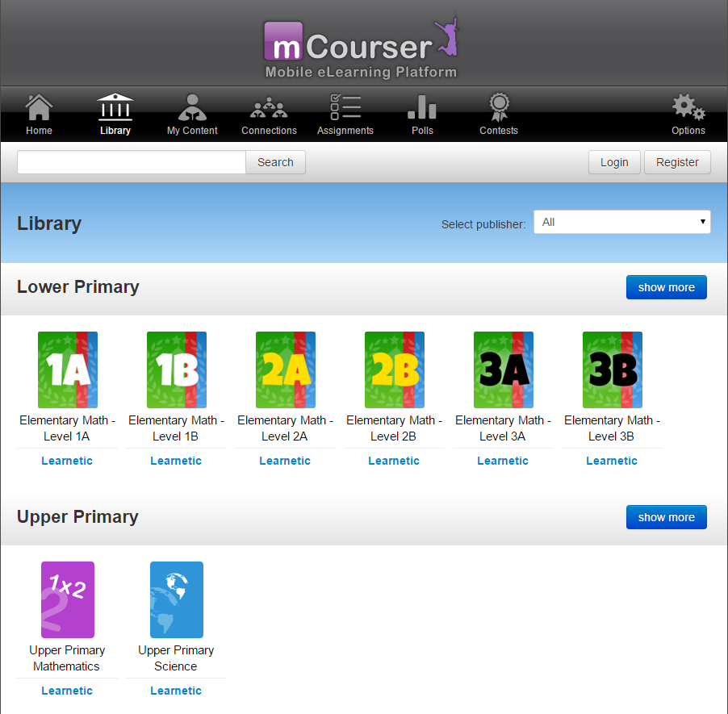Select the Upper Primary Mathematics cover

pos(67,599)
